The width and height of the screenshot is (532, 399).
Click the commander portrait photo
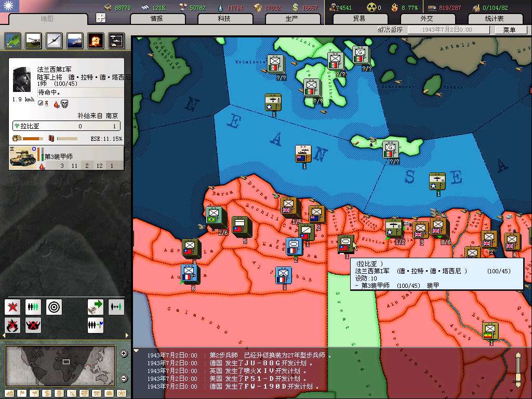[22, 79]
